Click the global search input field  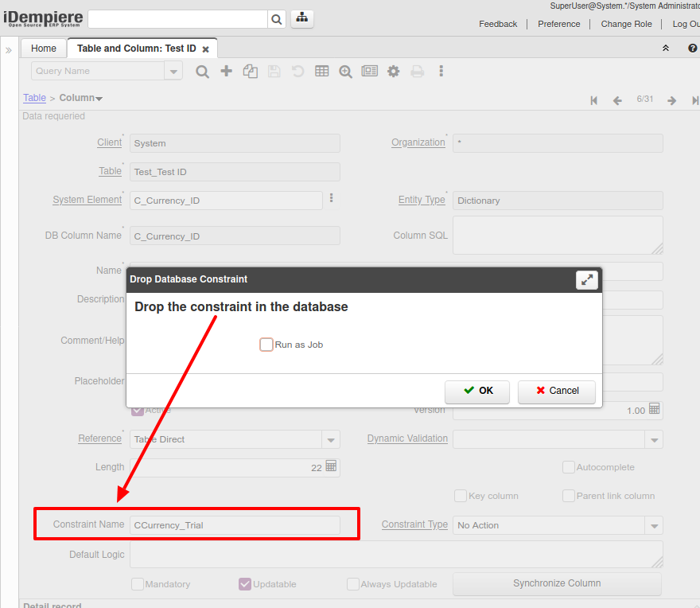click(x=177, y=19)
